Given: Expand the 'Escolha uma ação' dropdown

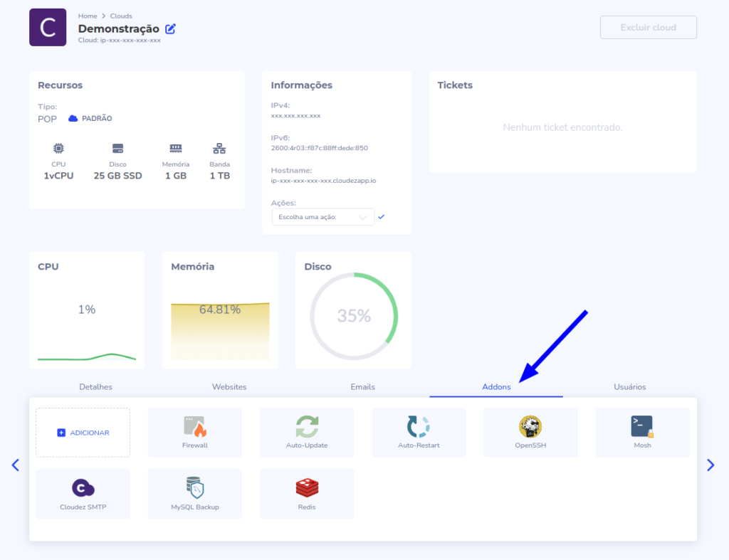Looking at the screenshot, I should (x=322, y=217).
